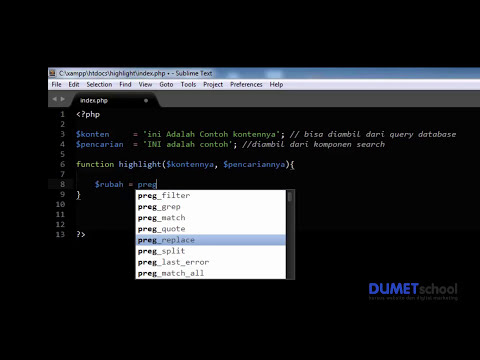The width and height of the screenshot is (480, 360).
Task: Click the <?php opening tag
Action: (x=88, y=114)
